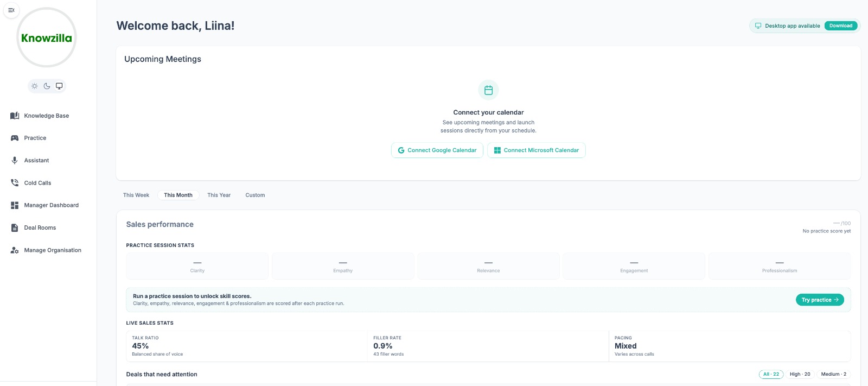Click the Knowzilla logo
868x386 pixels.
(x=47, y=37)
